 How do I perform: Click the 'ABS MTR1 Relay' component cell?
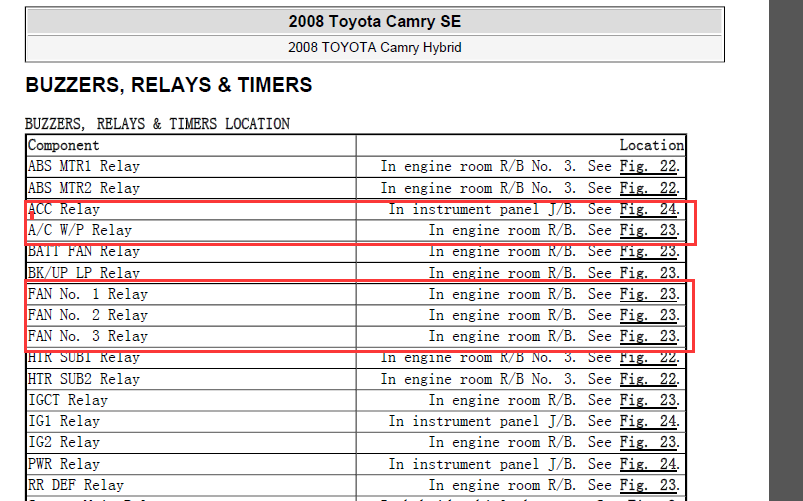(191, 166)
